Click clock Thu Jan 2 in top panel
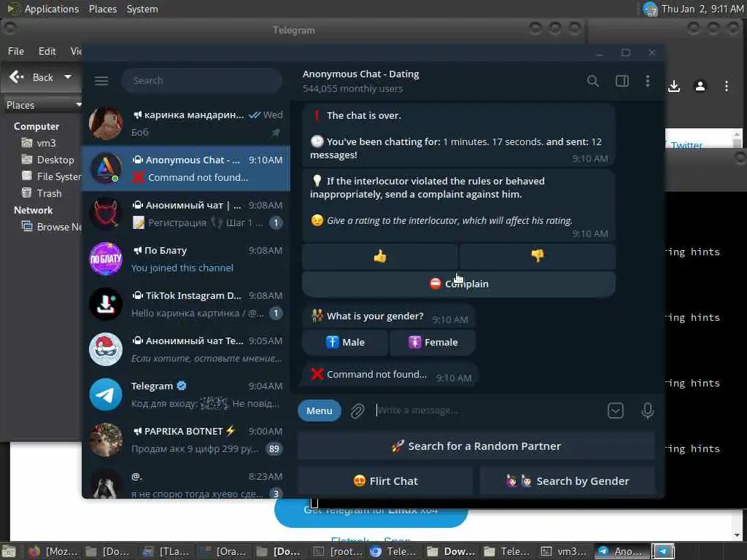Screen dimensions: 747x560 point(702,9)
